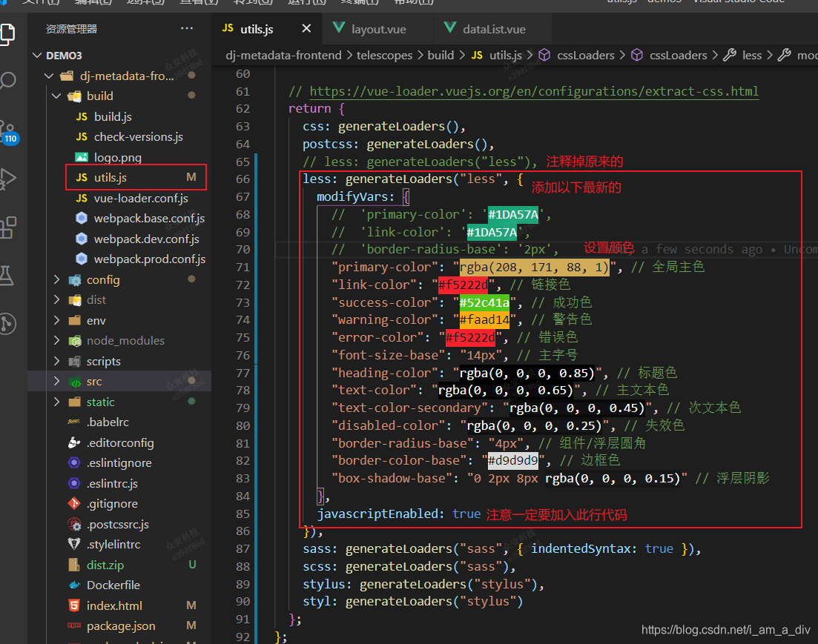Viewport: 818px width, 644px height.
Task: Expand the scripts folder
Action: click(x=57, y=362)
